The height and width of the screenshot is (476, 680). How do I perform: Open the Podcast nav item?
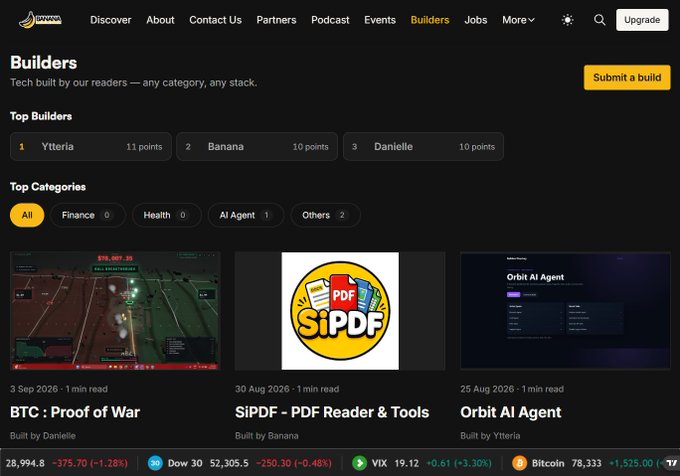tap(330, 20)
